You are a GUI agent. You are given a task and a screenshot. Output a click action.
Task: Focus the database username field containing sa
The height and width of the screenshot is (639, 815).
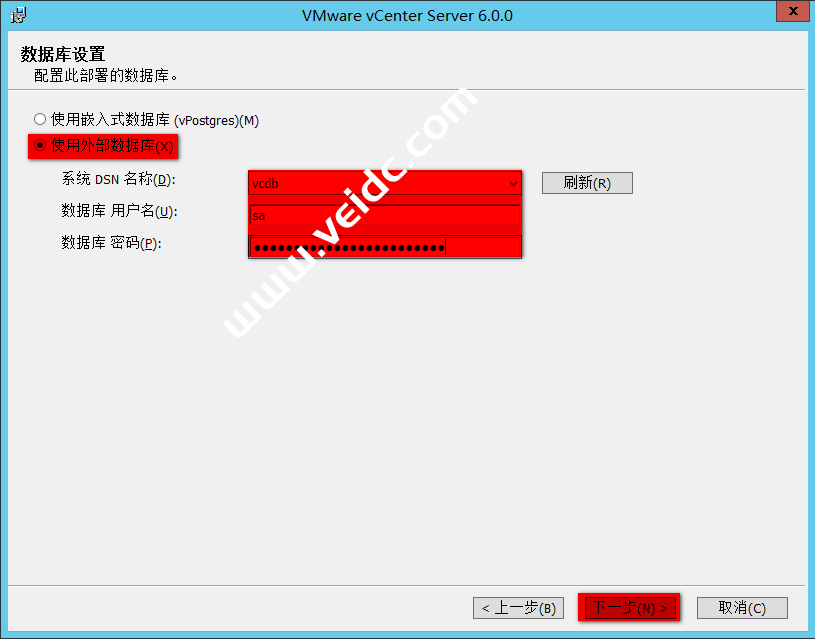[385, 215]
